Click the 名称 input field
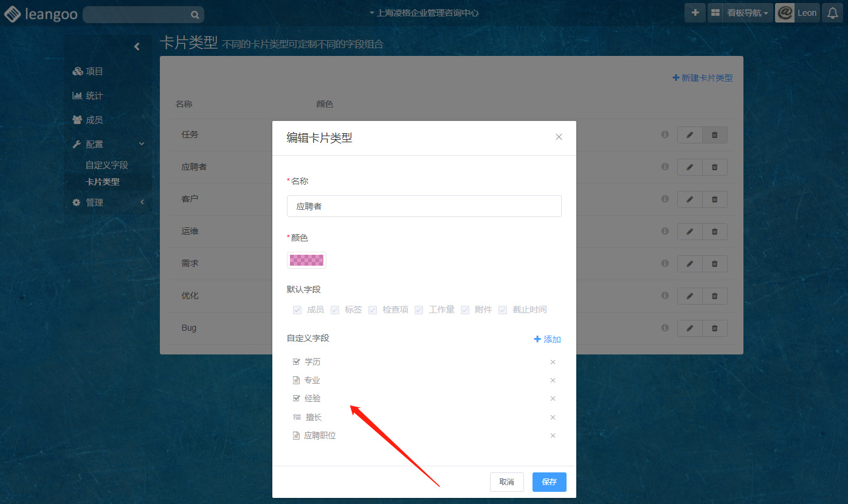This screenshot has width=848, height=504. click(x=424, y=206)
